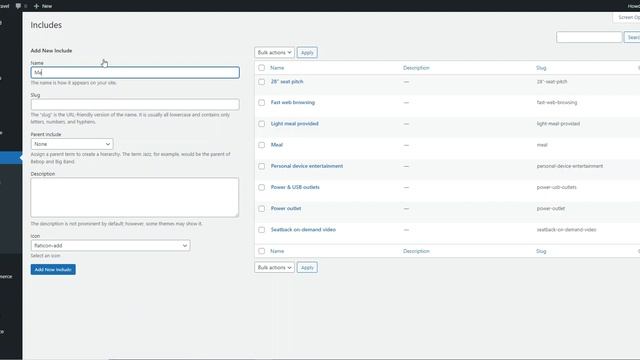
Task: Sort by footer Slug column
Action: point(541,251)
